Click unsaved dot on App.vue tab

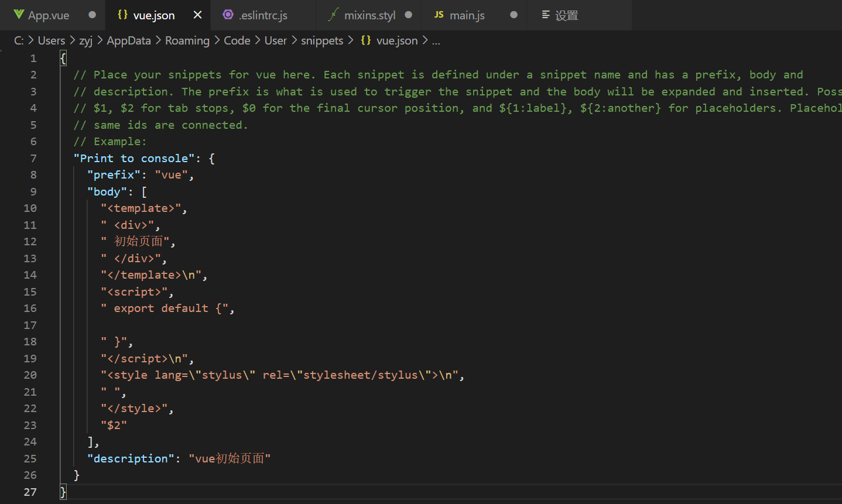point(92,15)
